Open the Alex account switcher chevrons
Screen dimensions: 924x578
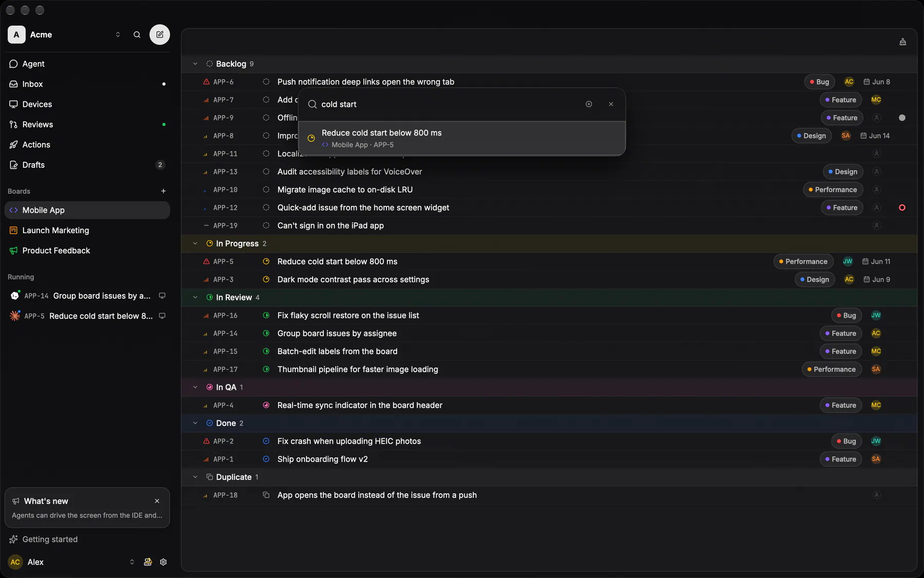click(132, 562)
